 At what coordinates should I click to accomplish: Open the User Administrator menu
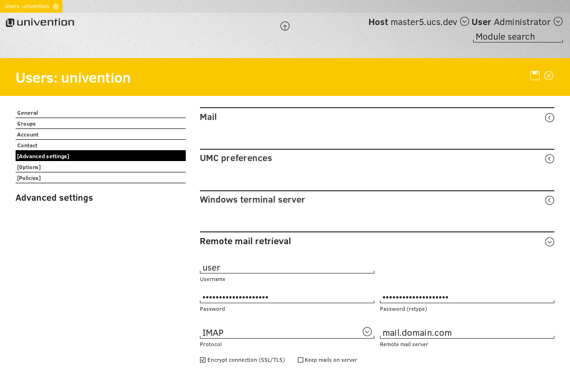click(x=558, y=21)
